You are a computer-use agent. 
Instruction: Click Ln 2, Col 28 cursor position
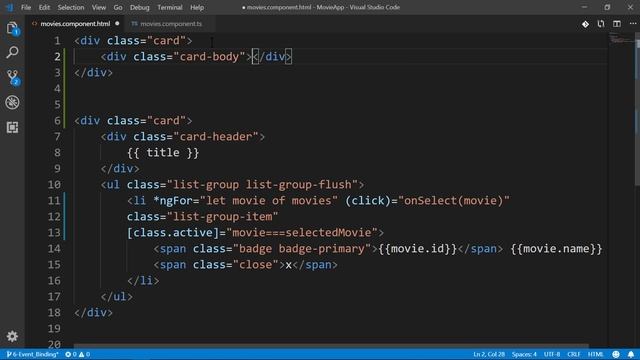point(489,354)
